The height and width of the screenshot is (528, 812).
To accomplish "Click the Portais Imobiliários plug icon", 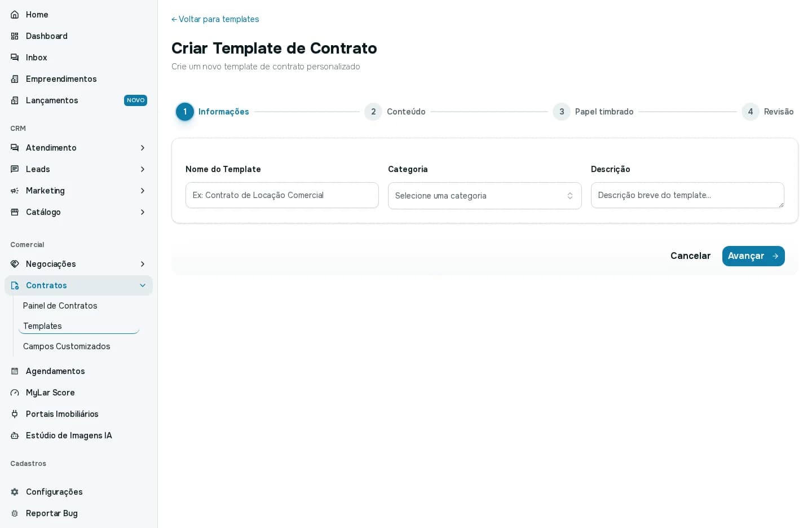I will (x=15, y=414).
